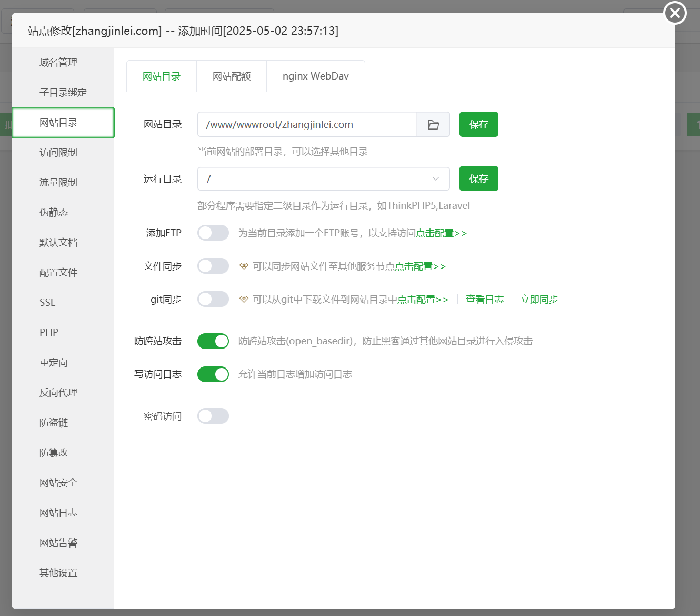Click 立即同步 to sync from git
700x616 pixels.
click(x=539, y=299)
